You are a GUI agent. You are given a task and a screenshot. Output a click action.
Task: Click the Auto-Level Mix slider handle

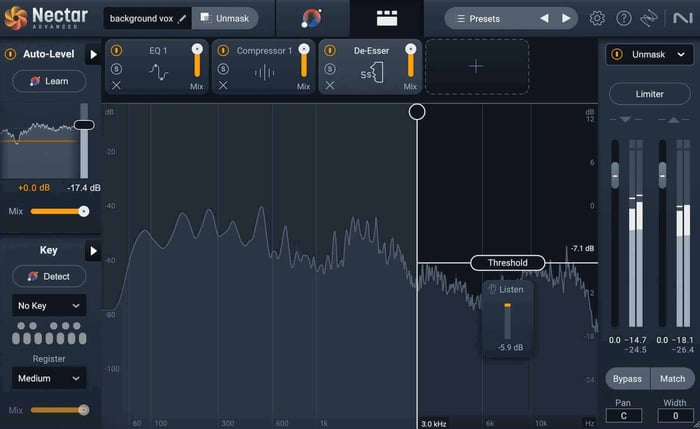tap(83, 211)
